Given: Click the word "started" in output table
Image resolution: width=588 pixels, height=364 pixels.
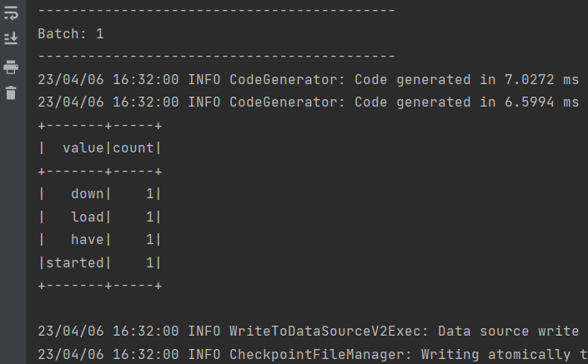Looking at the screenshot, I should coord(75,263).
